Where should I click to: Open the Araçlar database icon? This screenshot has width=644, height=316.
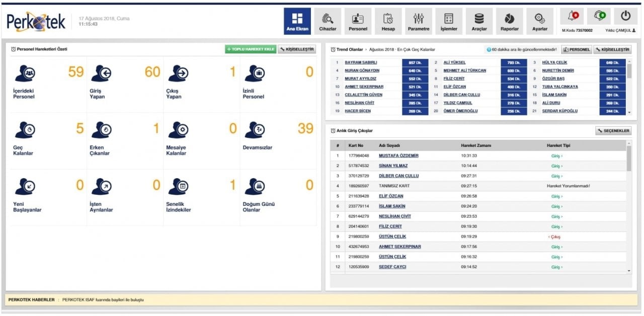(x=479, y=19)
